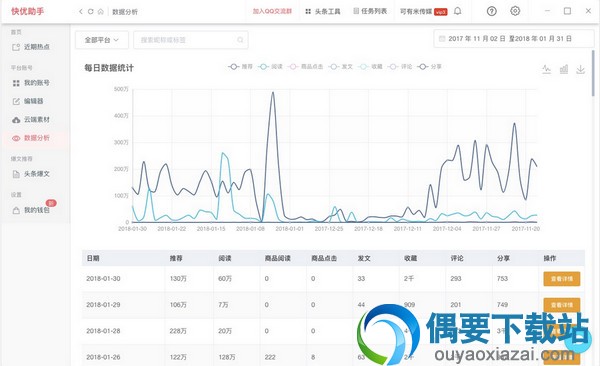Click the 评论 column header
The image size is (600, 366).
(457, 258)
